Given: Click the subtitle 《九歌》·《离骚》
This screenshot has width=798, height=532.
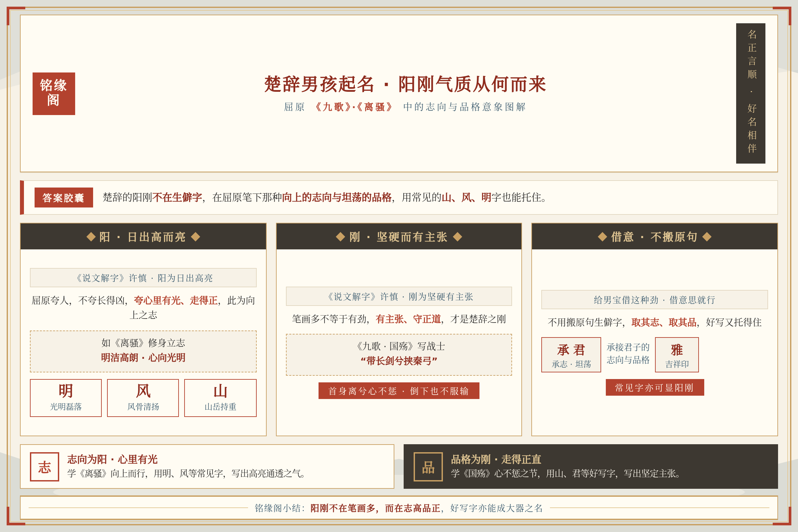Looking at the screenshot, I should (x=353, y=107).
